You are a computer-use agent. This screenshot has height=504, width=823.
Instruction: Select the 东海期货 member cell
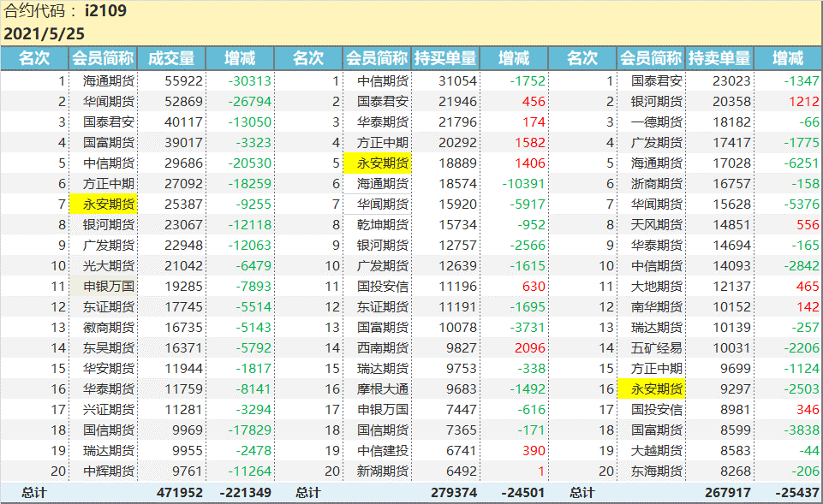657,471
